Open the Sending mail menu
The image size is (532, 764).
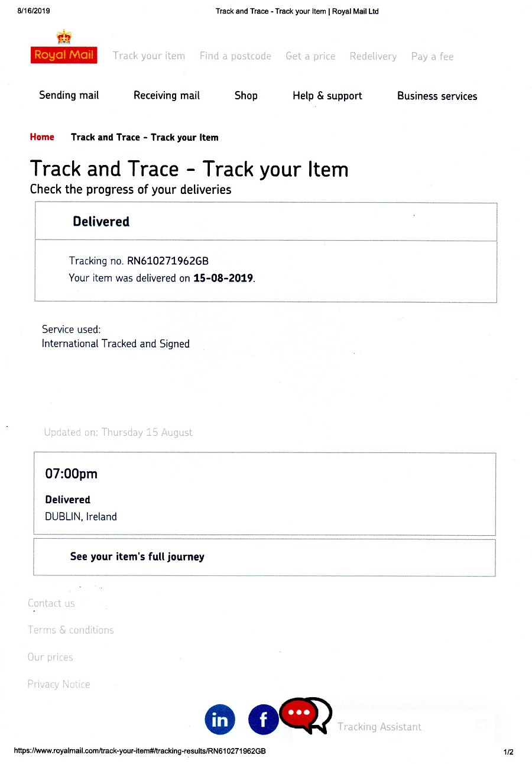[69, 95]
